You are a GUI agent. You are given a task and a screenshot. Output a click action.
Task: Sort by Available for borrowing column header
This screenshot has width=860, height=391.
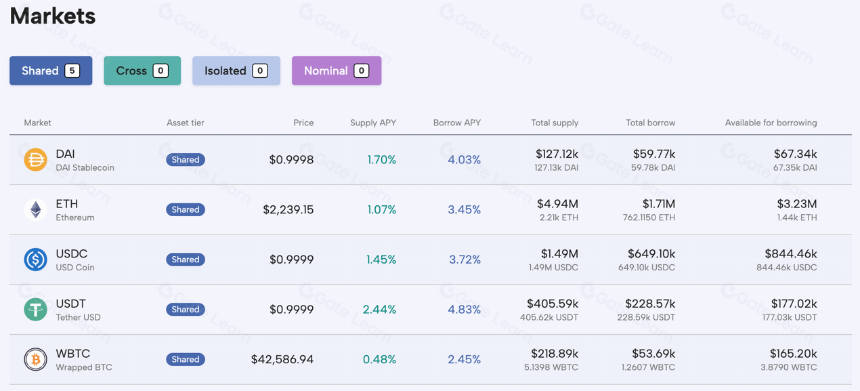point(771,123)
